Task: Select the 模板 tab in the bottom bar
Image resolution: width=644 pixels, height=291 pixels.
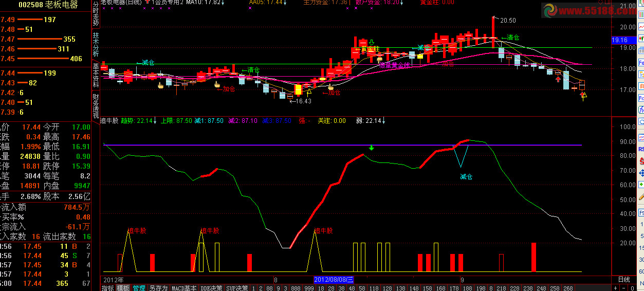Action: point(123,287)
